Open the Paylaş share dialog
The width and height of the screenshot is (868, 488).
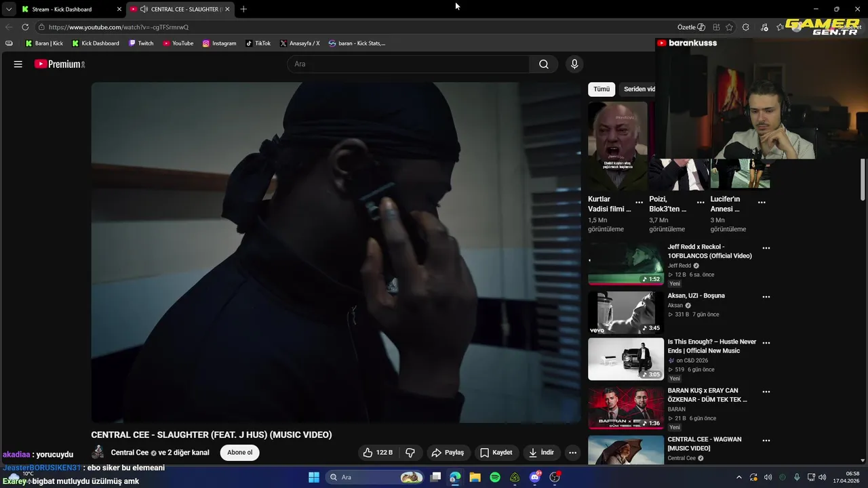tap(448, 453)
